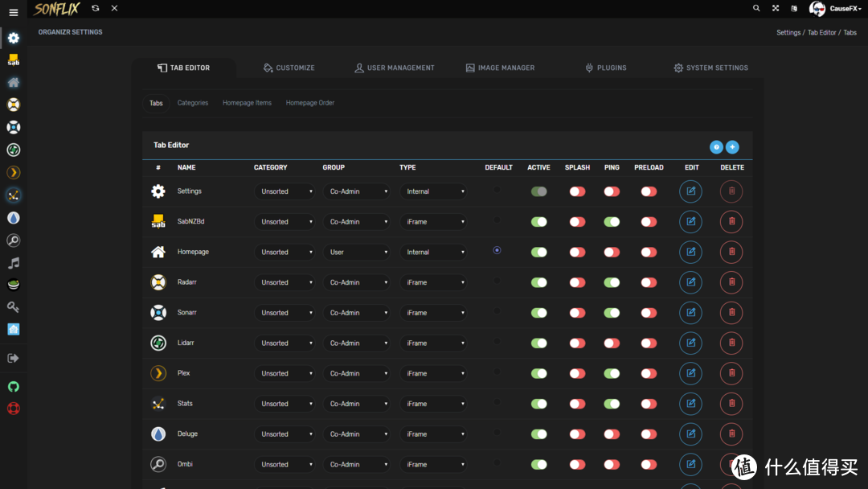Click the Plex icon in sidebar
The width and height of the screenshot is (868, 489).
[x=13, y=172]
